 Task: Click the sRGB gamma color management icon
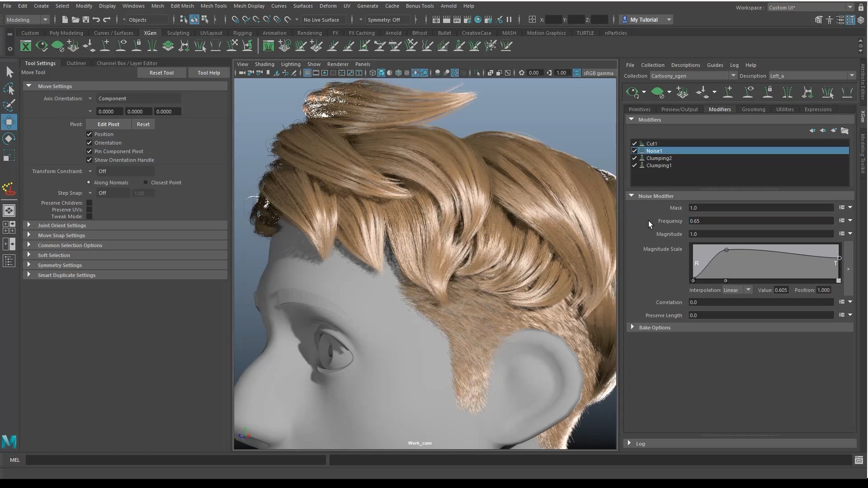(577, 73)
